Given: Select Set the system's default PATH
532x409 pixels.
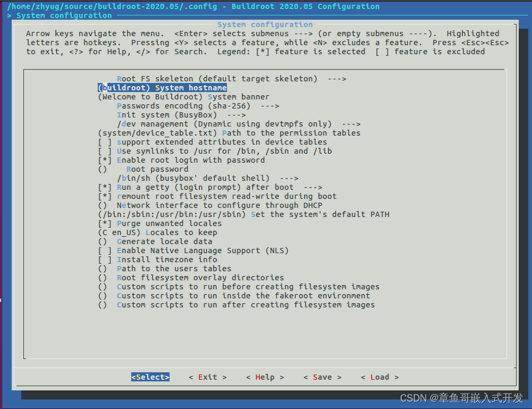Looking at the screenshot, I should [x=243, y=214].
